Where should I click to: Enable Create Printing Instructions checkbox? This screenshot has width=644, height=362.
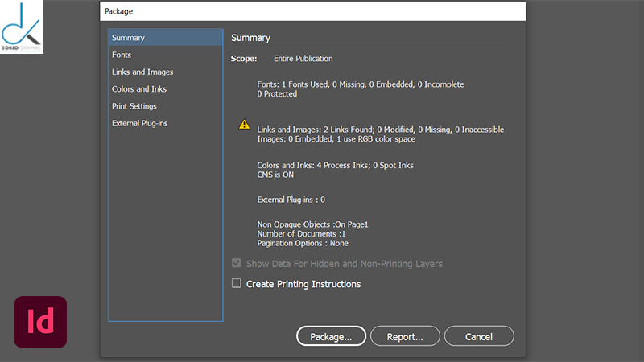237,283
